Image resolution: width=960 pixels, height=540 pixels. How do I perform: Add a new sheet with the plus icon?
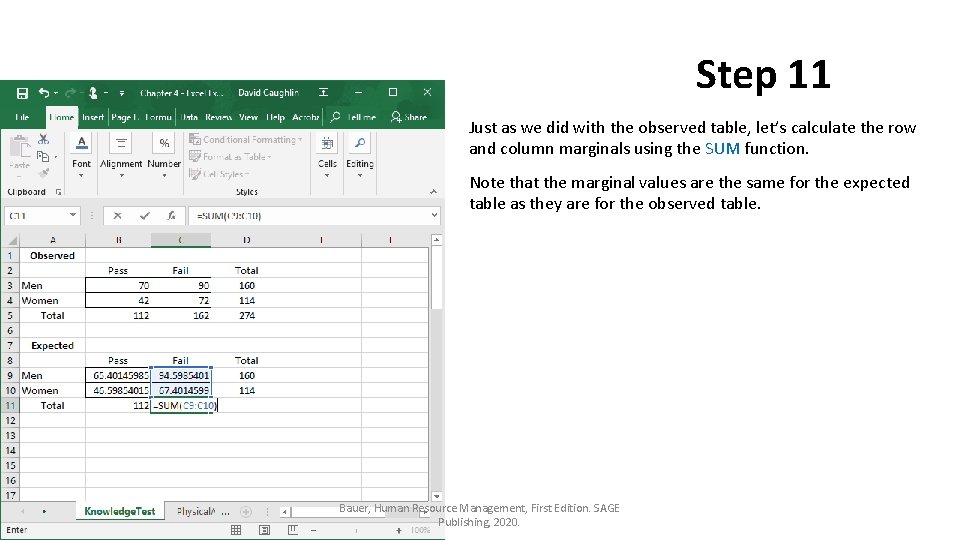pos(246,511)
